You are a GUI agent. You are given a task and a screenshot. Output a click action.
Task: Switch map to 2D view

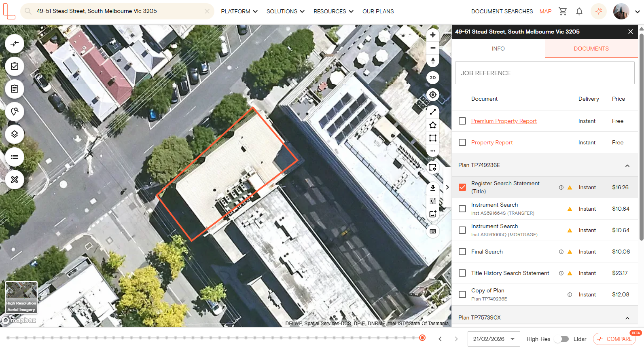click(x=433, y=78)
